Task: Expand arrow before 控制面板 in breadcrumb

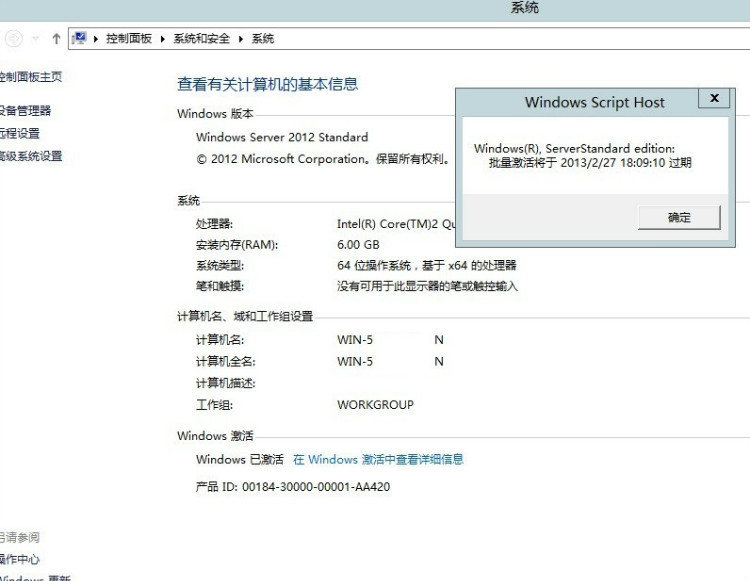Action: 96,39
